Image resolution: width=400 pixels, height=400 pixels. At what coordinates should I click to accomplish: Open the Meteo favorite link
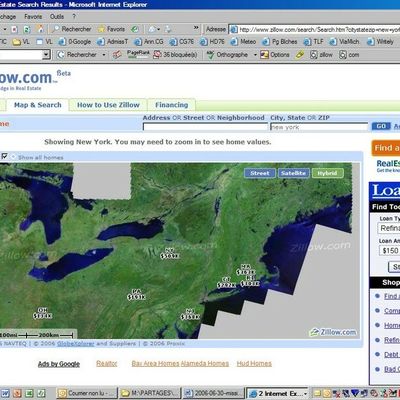click(x=243, y=42)
